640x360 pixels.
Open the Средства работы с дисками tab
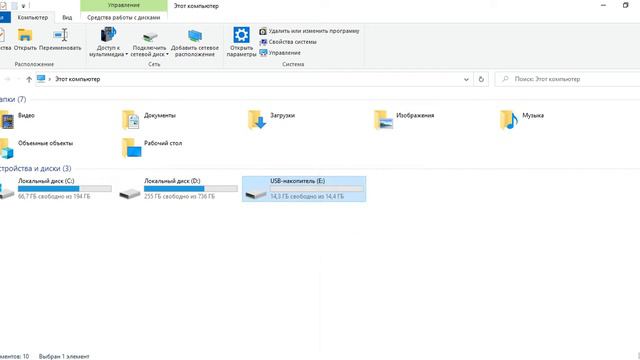tap(124, 18)
